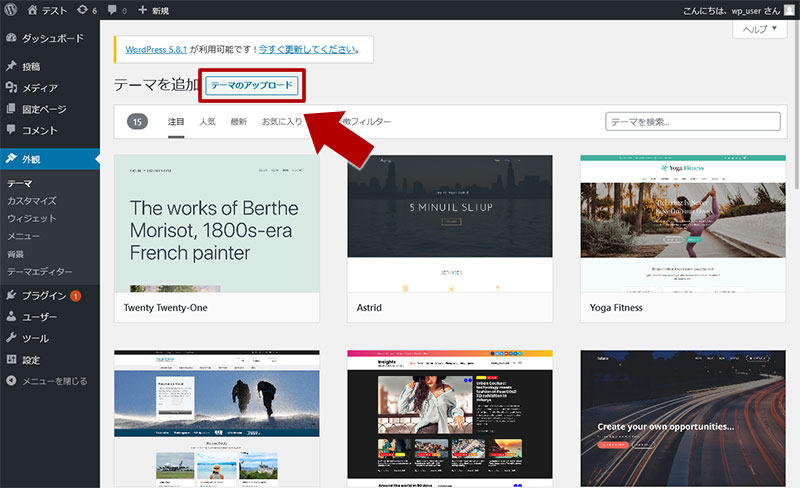Image resolution: width=800 pixels, height=488 pixels.
Task: Click the 固定ページ pages icon
Action: [11, 109]
